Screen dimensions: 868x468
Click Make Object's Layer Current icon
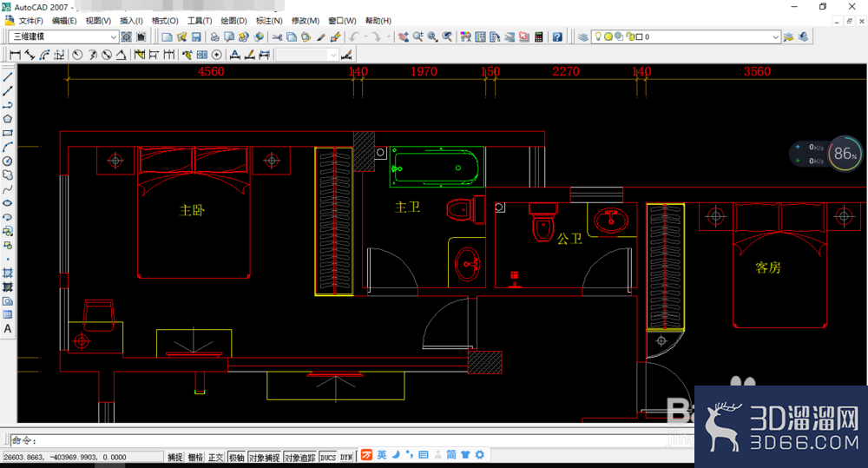788,37
